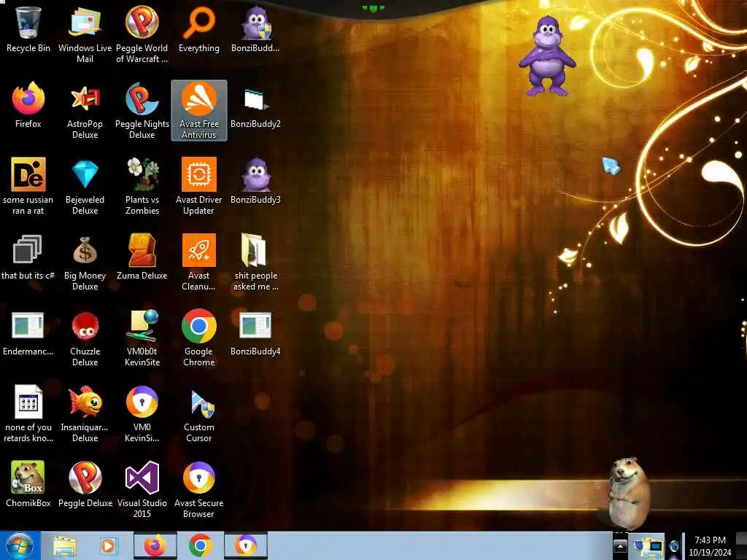
Task: Switch to Avast Secure Browser taskbar button
Action: tap(246, 545)
